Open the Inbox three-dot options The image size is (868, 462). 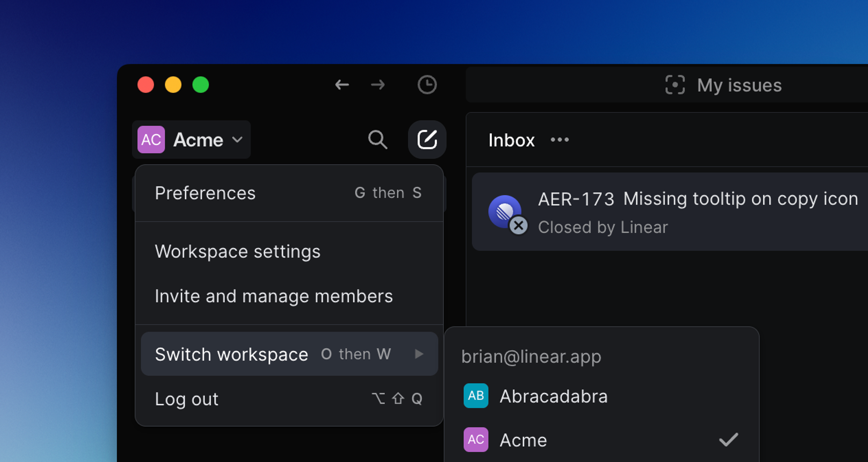(559, 140)
